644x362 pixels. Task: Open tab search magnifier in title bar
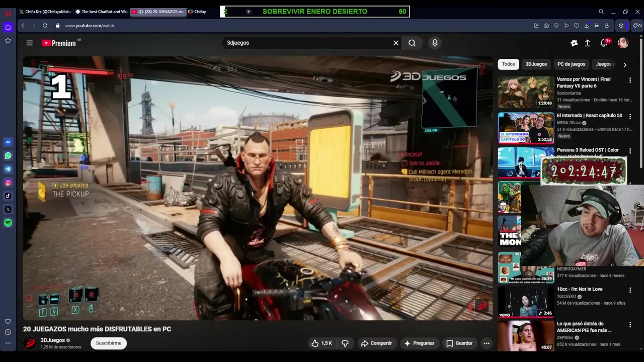601,12
